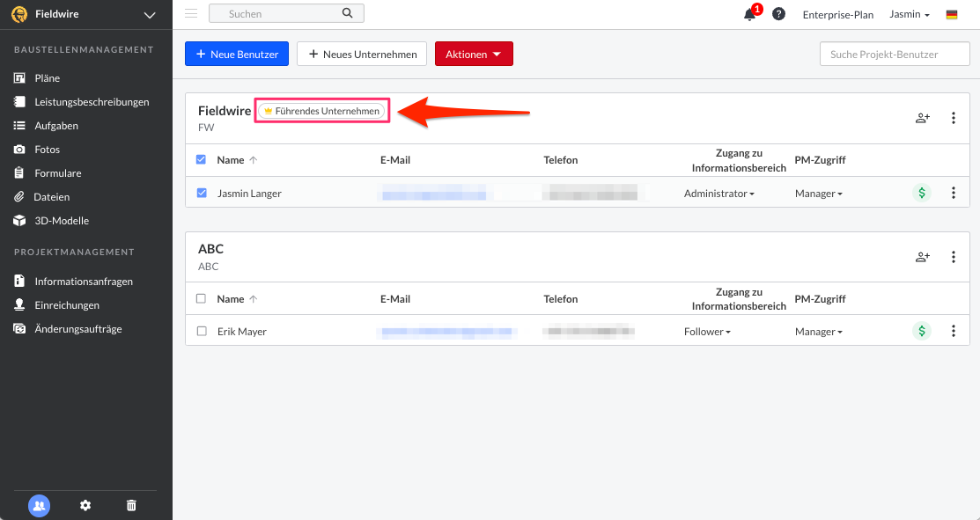Screen dimensions: 980x520
Task: Click green dollar icon for Jasmin Langer
Action: (922, 193)
